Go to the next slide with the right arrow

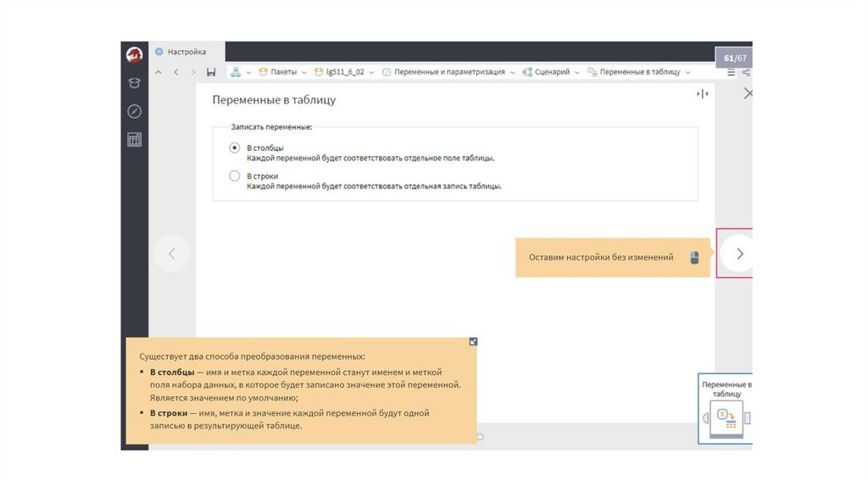(739, 254)
